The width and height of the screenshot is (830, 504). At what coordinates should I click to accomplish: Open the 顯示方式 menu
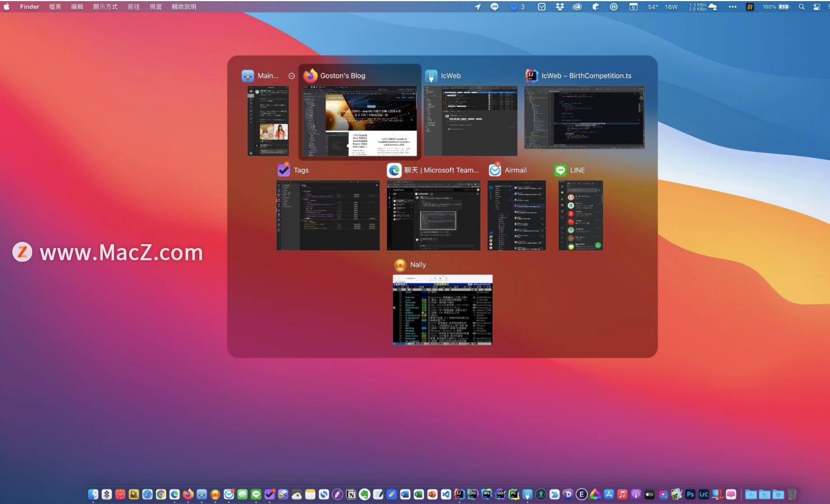click(x=106, y=7)
